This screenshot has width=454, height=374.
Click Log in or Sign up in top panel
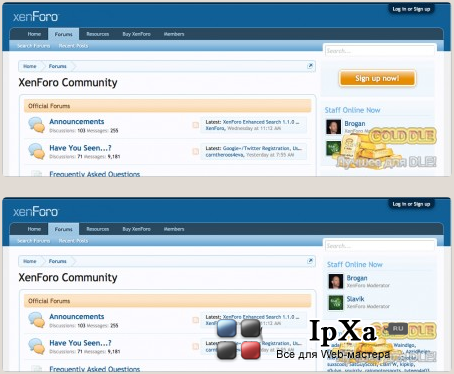411,9
